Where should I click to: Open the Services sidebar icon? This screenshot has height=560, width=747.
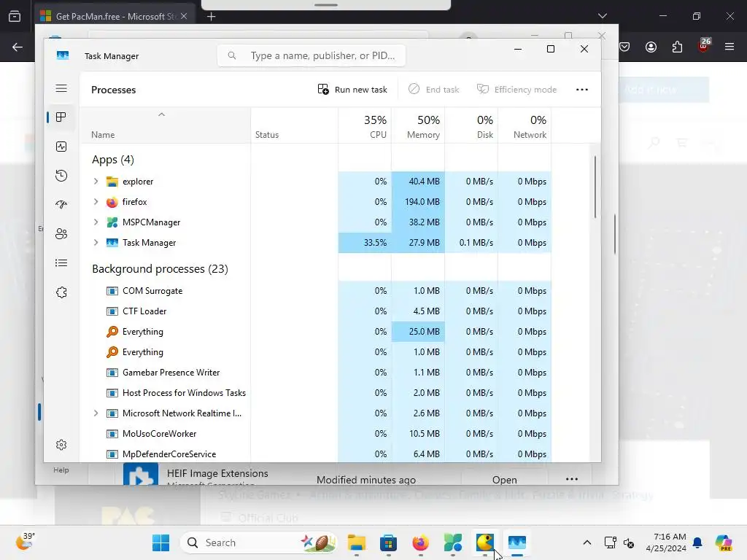pyautogui.click(x=61, y=292)
